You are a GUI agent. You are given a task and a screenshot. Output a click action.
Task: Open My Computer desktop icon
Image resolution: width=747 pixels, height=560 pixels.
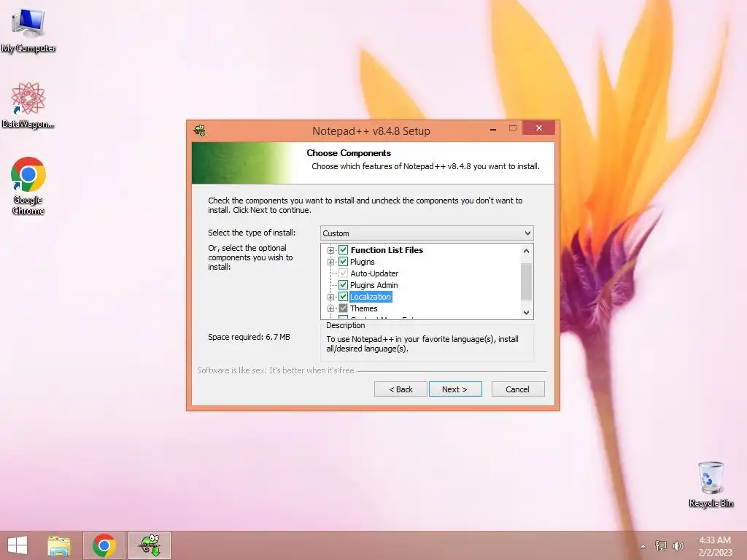point(28,30)
